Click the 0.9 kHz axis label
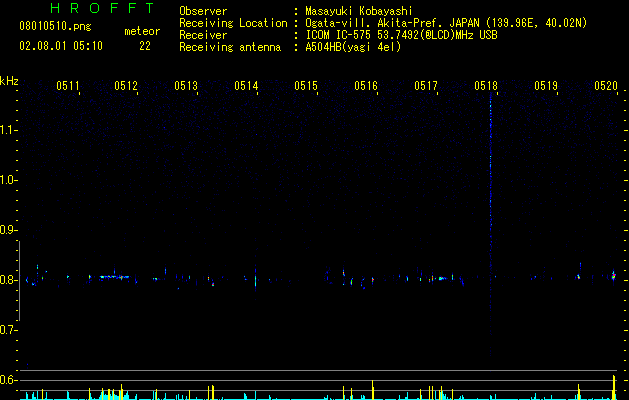This screenshot has height=400, width=629. tap(8, 230)
